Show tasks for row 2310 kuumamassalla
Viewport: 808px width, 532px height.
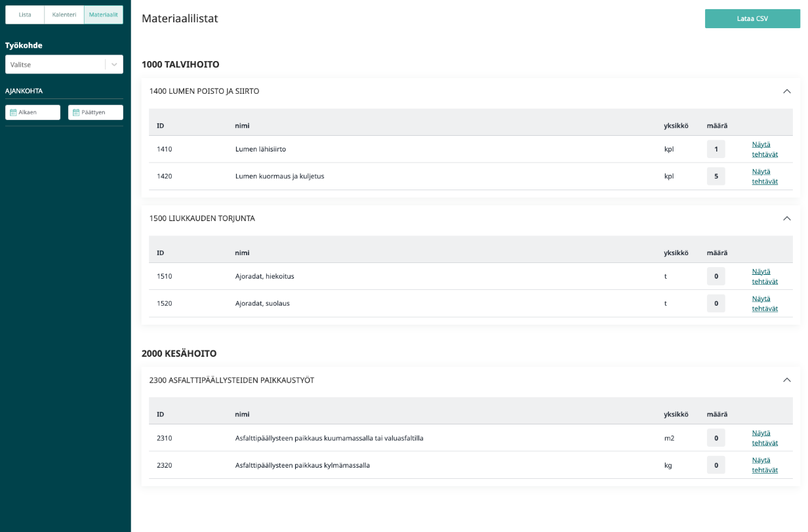point(765,438)
